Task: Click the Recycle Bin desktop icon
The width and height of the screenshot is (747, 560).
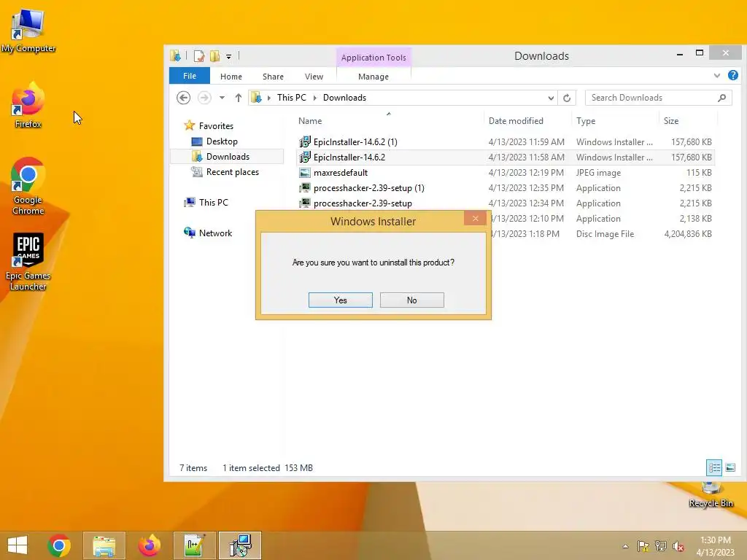Action: [711, 494]
